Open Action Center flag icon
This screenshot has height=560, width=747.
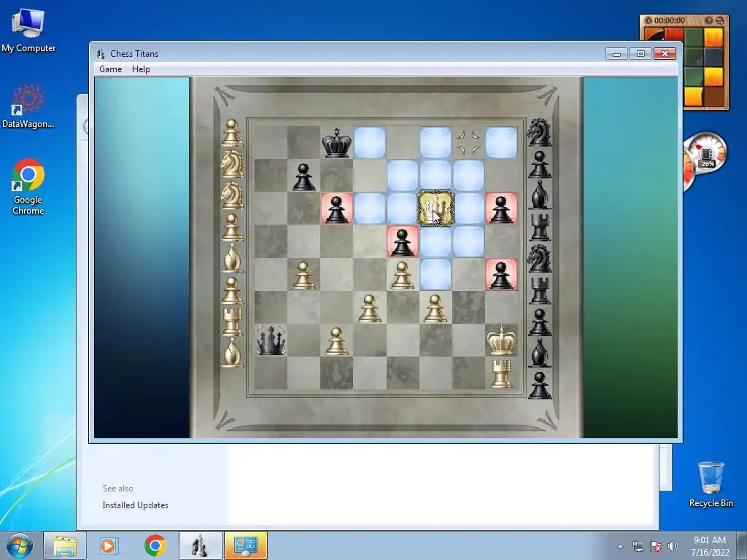656,546
